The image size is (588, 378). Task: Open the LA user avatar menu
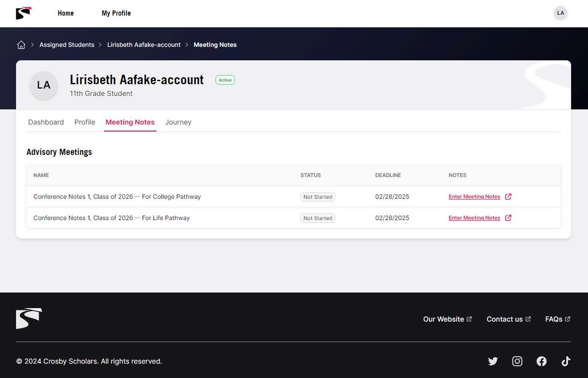pyautogui.click(x=561, y=13)
